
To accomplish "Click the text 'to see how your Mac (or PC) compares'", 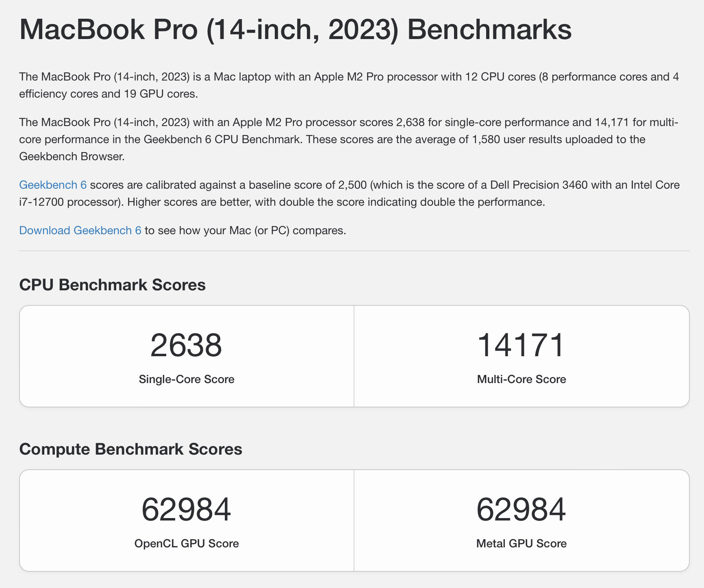I will click(x=245, y=231).
